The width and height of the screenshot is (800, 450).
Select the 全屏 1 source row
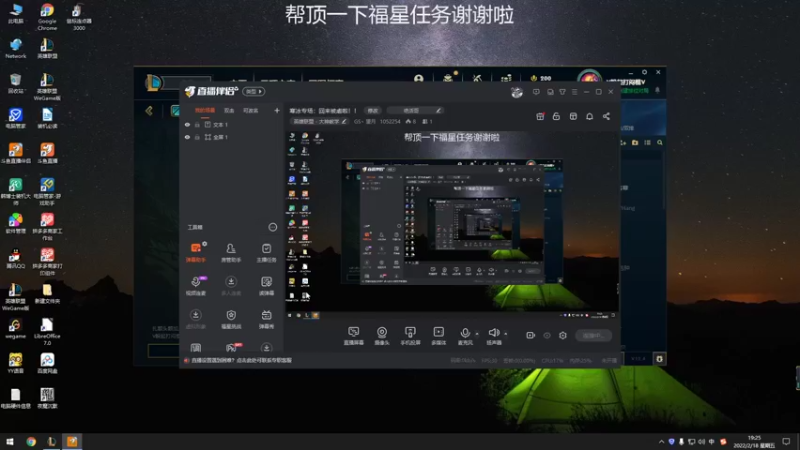pyautogui.click(x=231, y=137)
